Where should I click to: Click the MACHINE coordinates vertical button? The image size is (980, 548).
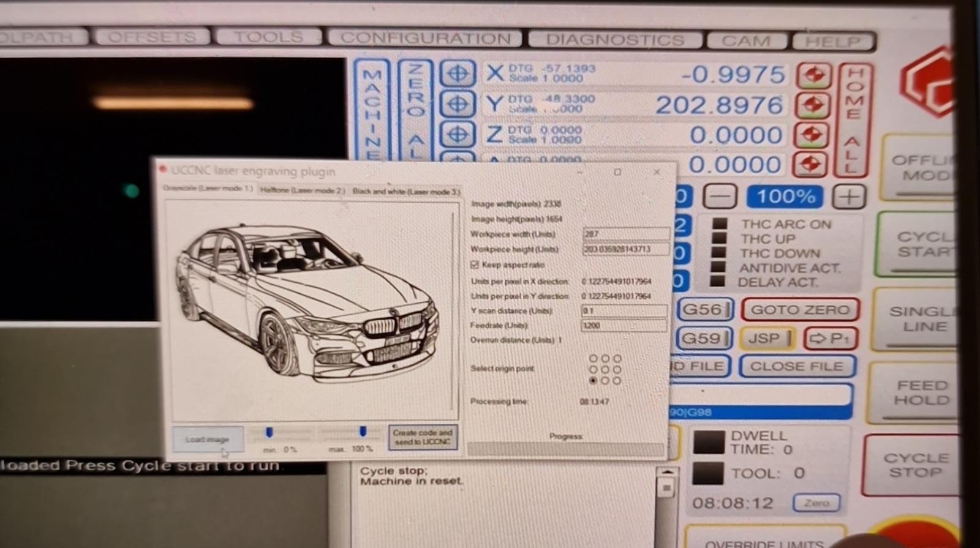[372, 110]
